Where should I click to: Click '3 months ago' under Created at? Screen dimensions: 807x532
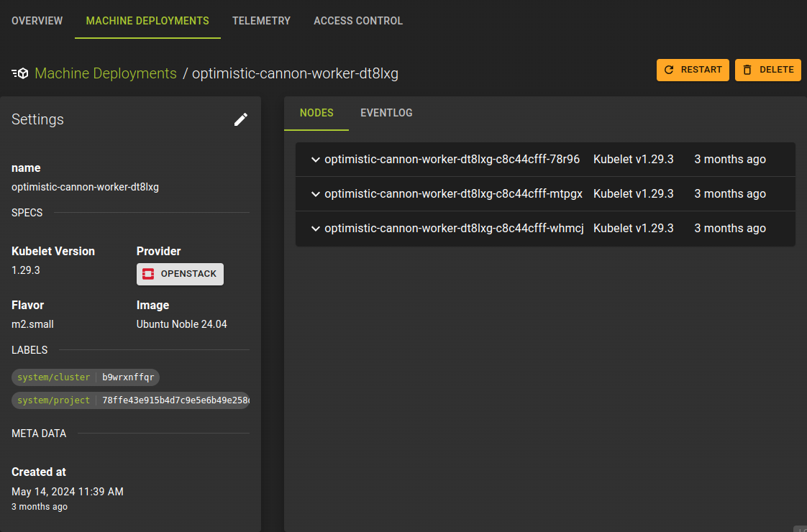40,507
